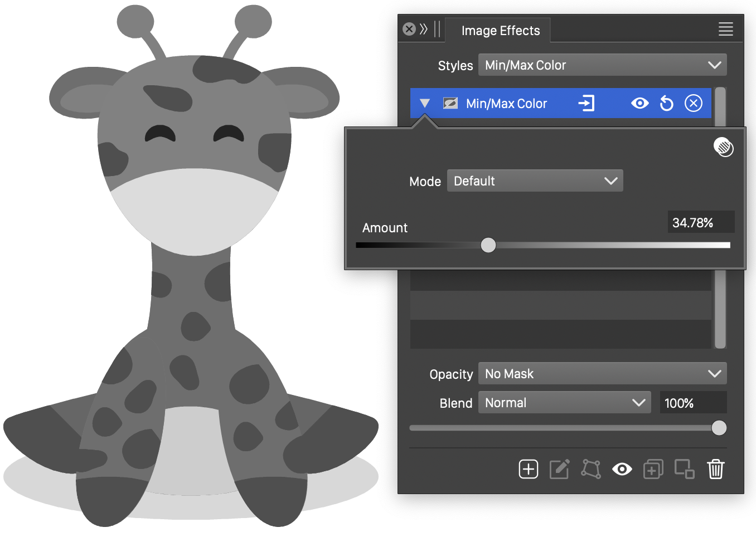Open the Image Effects panel hamburger menu
The height and width of the screenshot is (537, 756).
725,30
